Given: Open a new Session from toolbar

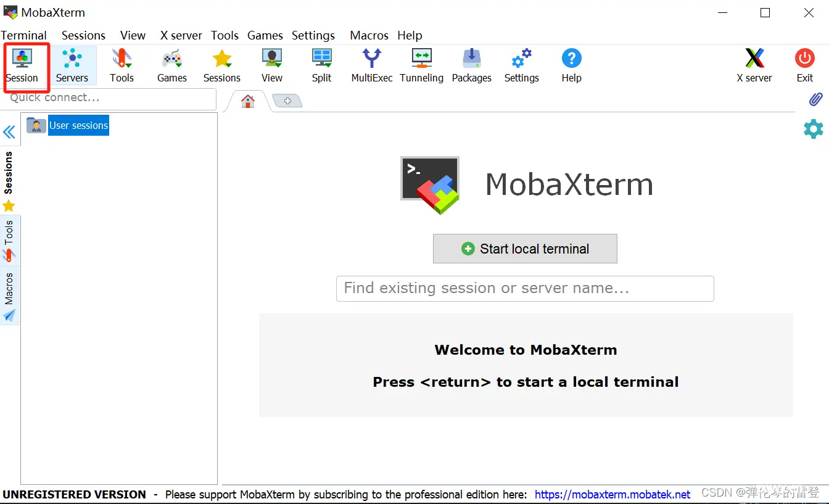Looking at the screenshot, I should coord(22,65).
